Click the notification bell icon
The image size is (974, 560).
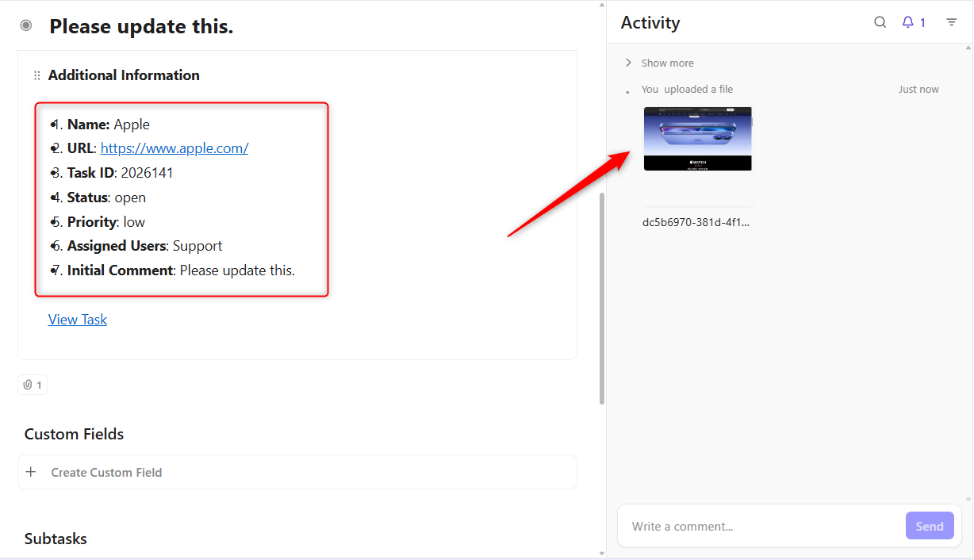(x=908, y=22)
